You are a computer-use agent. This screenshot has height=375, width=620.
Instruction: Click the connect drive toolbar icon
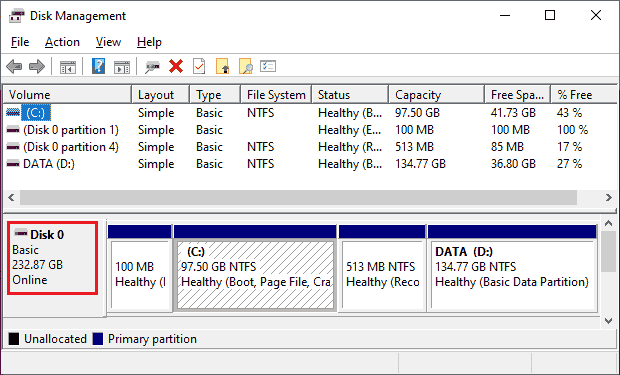coord(152,66)
